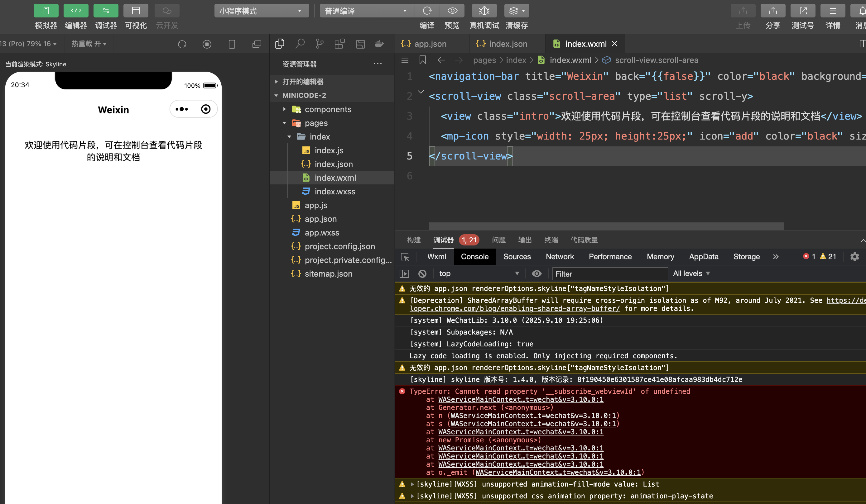
Task: Click the 编译 refresh compile icon
Action: [x=427, y=11]
